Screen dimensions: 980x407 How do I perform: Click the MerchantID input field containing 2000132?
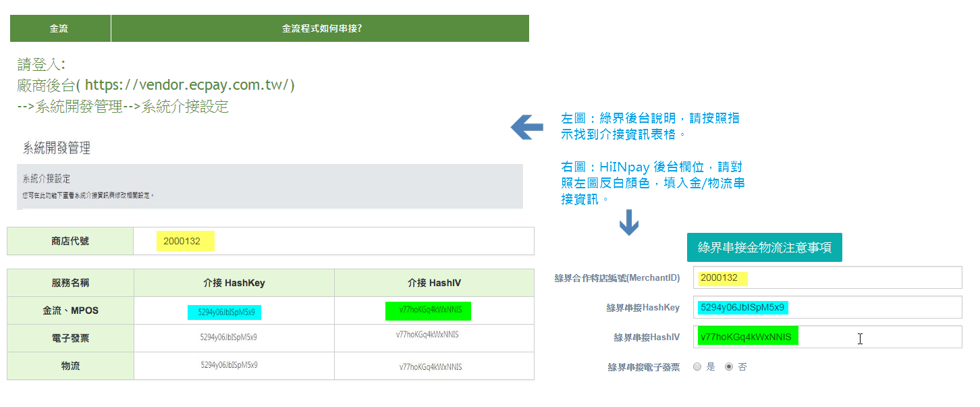[827, 277]
